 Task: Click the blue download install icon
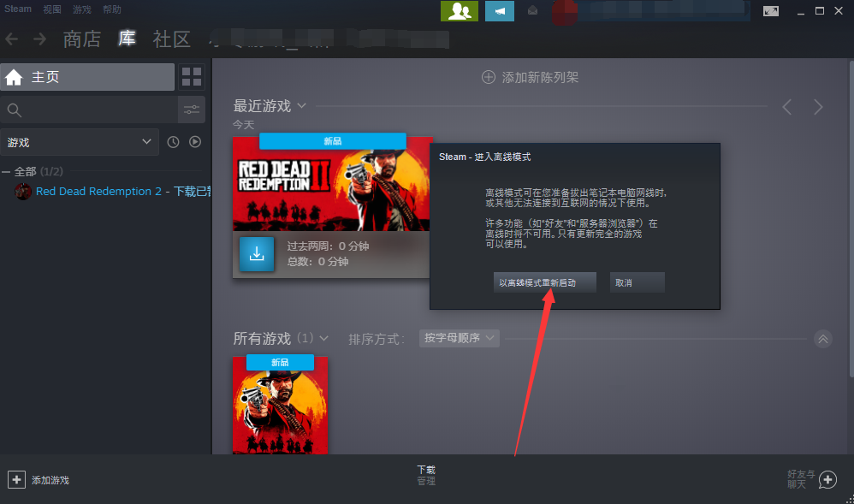(x=257, y=254)
